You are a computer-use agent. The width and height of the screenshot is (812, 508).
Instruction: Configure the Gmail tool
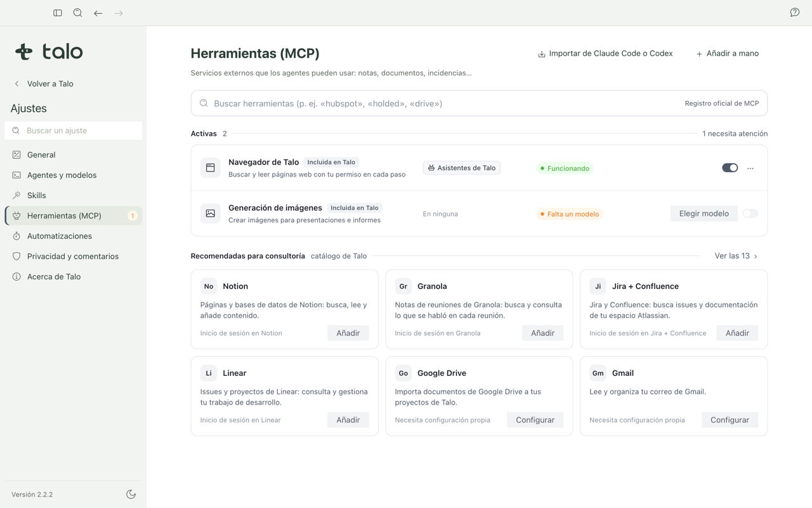pos(730,420)
